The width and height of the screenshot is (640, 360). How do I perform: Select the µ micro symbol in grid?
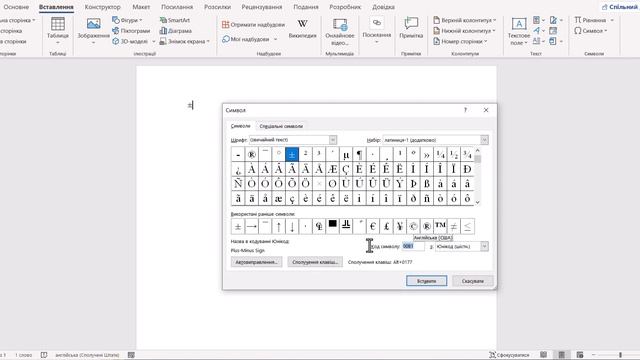click(346, 155)
